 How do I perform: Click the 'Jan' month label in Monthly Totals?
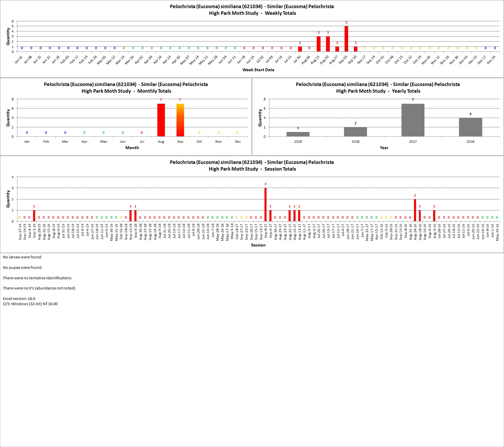tap(27, 142)
